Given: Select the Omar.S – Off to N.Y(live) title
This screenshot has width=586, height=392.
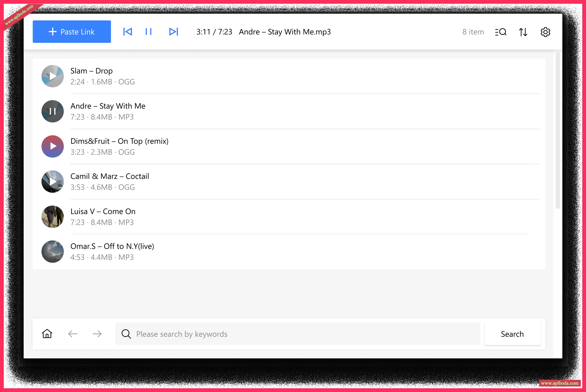Looking at the screenshot, I should 112,246.
